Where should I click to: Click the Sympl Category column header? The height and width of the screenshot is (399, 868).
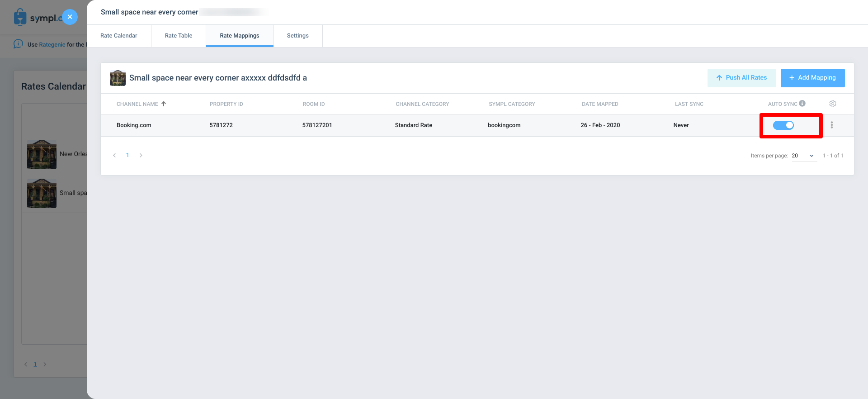click(x=512, y=104)
